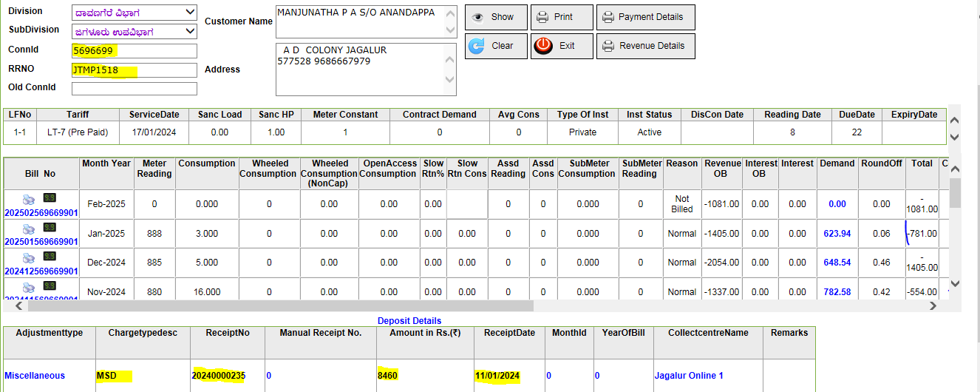Click the RRNO field containing JTMP1518
980x392 pixels.
click(x=135, y=70)
